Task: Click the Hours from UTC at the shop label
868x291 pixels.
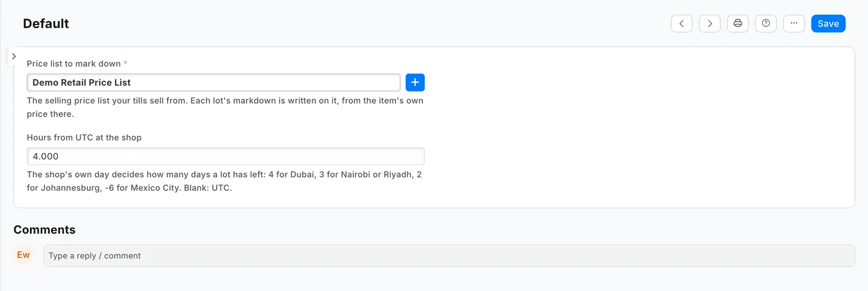Action: [84, 138]
